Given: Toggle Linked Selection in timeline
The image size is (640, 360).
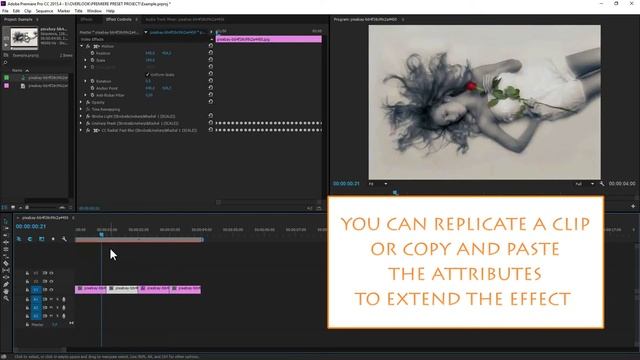Looking at the screenshot, I should (x=41, y=239).
